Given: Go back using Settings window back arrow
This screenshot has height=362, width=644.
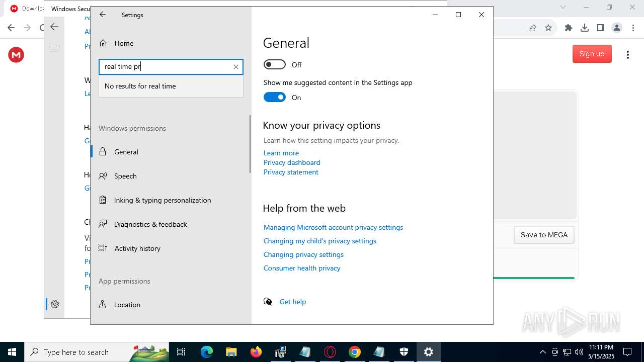Looking at the screenshot, I should tap(103, 15).
